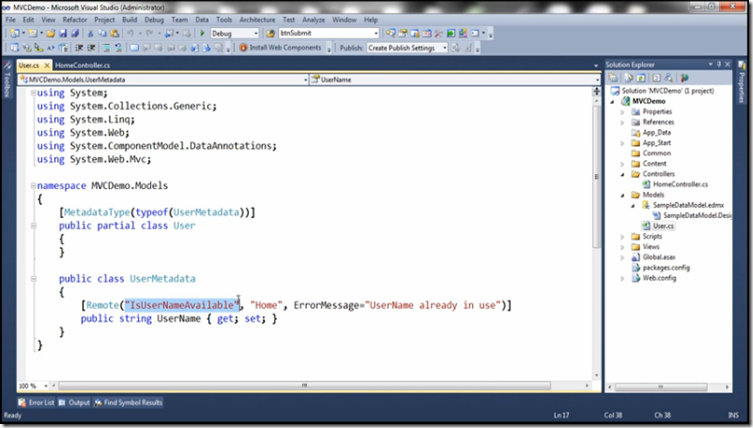The height and width of the screenshot is (428, 753).
Task: Open the Toolbox side panel tab
Action: [x=7, y=79]
